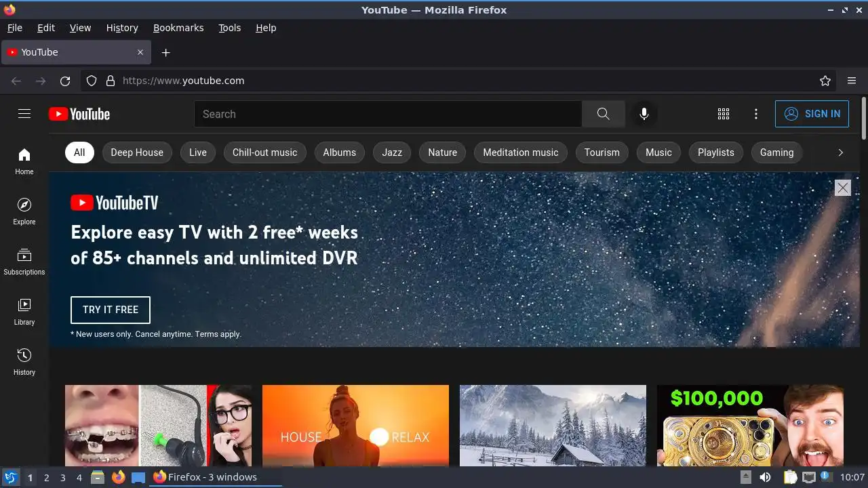Open the Bookmarks menu
Image resolution: width=868 pixels, height=488 pixels.
click(x=178, y=28)
